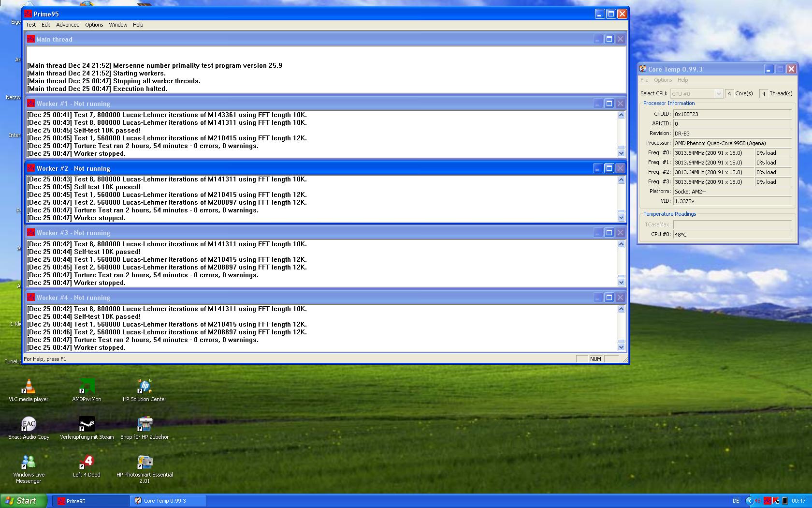This screenshot has width=812, height=508.
Task: Click the VID field showing 1.3375v
Action: (x=732, y=201)
